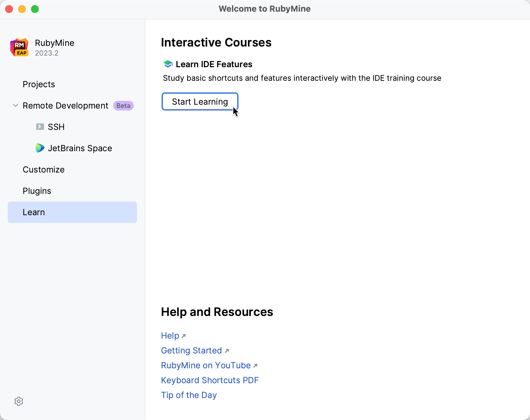This screenshot has width=530, height=420.
Task: Collapse the Remote Development section
Action: (x=15, y=106)
